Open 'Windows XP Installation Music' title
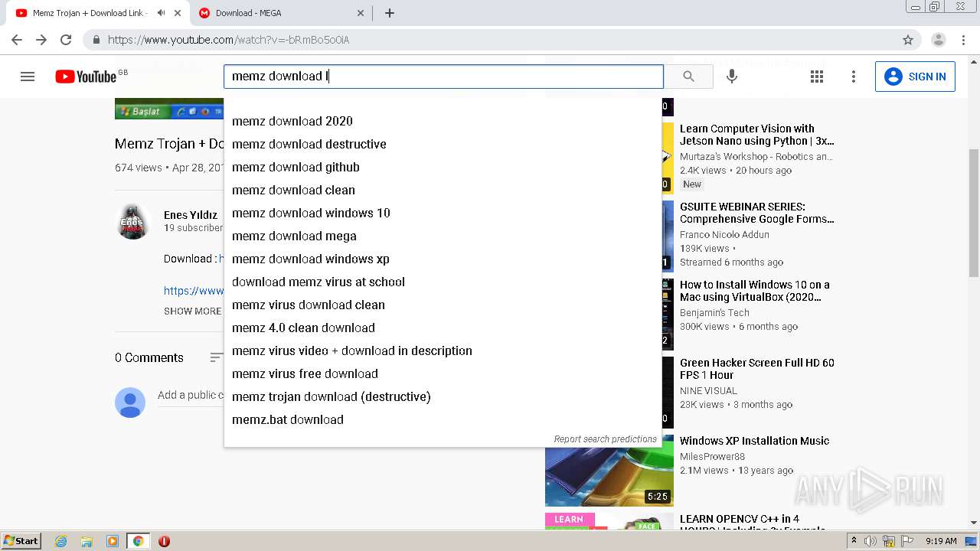Image resolution: width=980 pixels, height=551 pixels. pyautogui.click(x=754, y=441)
